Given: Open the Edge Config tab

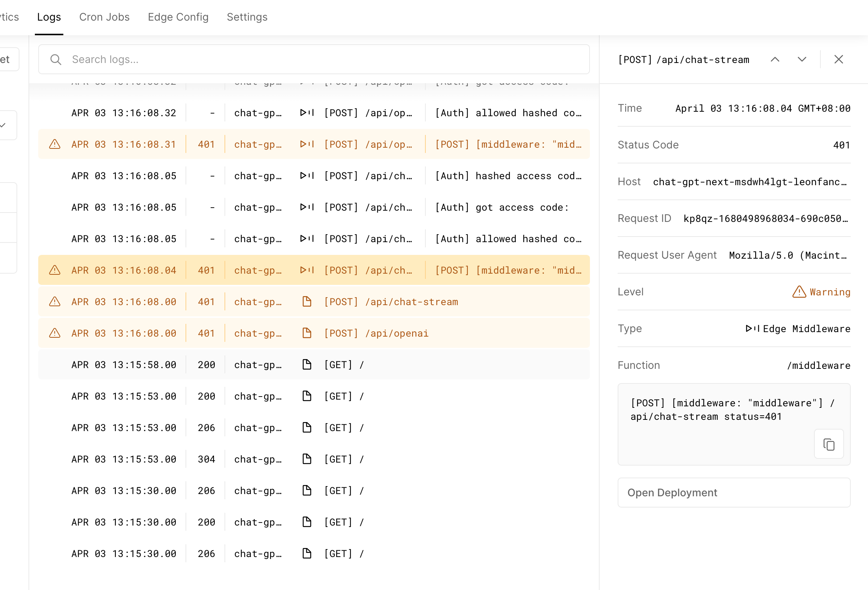Looking at the screenshot, I should pyautogui.click(x=178, y=17).
